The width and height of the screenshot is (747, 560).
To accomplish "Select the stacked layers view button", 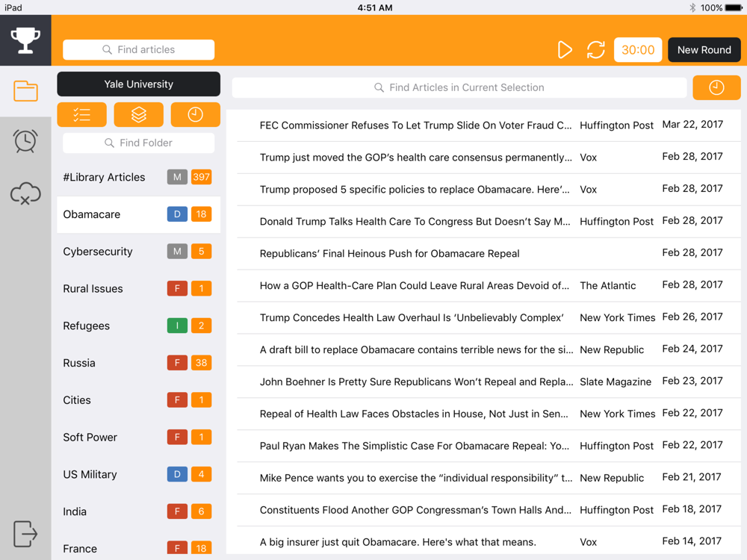I will pos(139,115).
